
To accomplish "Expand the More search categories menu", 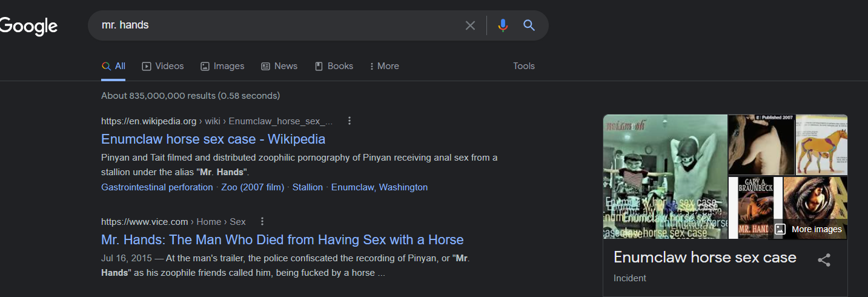I will click(x=385, y=66).
